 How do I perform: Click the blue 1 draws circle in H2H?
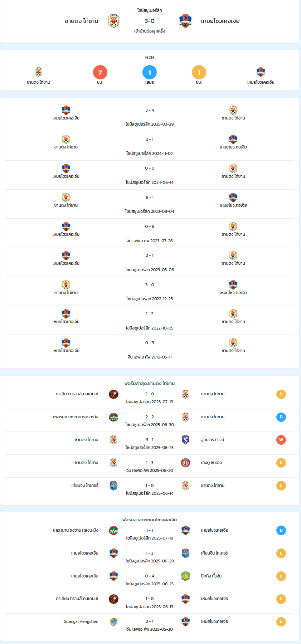click(150, 72)
